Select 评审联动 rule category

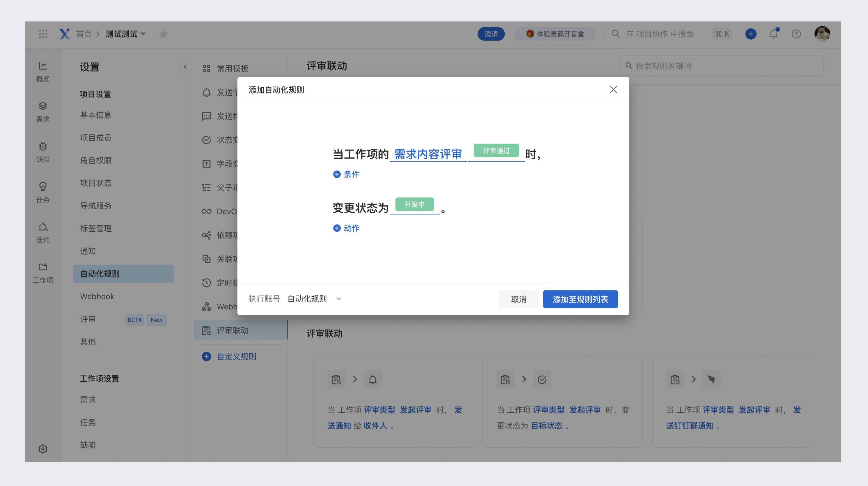[241, 330]
